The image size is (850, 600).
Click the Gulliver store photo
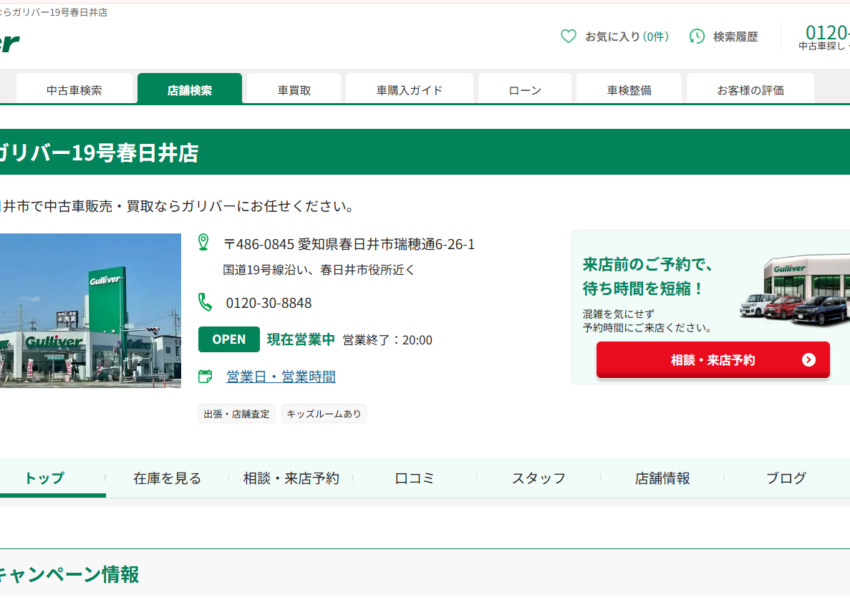90,311
